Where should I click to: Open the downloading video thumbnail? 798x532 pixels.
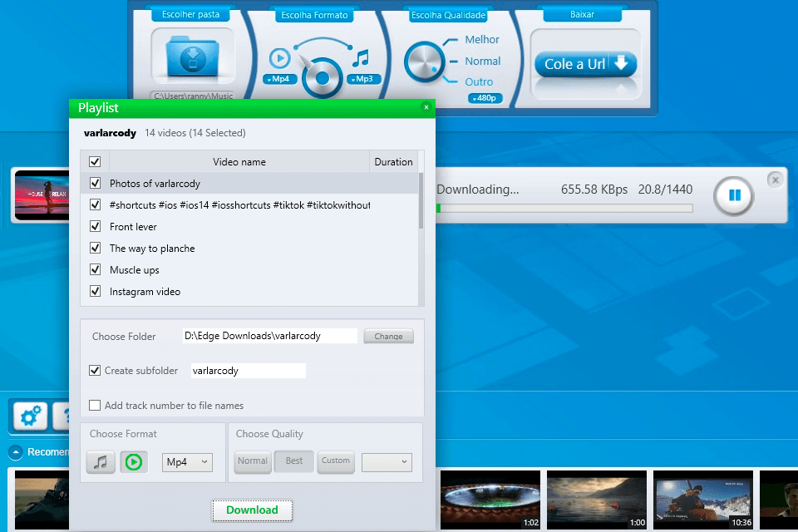pyautogui.click(x=42, y=195)
